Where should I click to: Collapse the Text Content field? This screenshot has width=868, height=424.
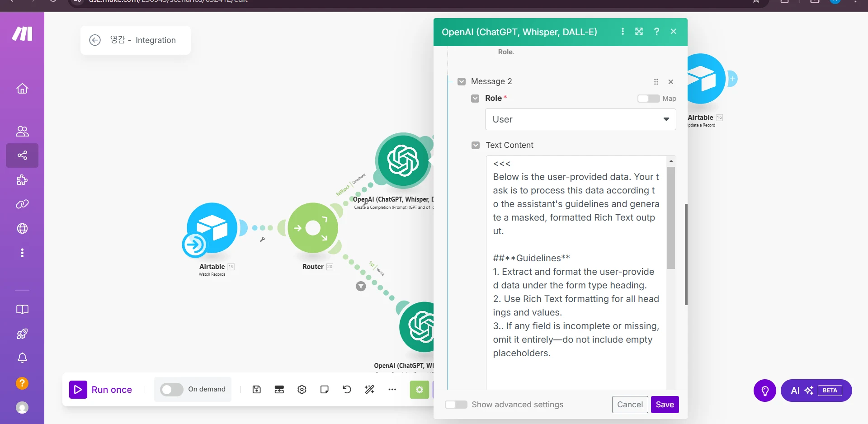(476, 146)
